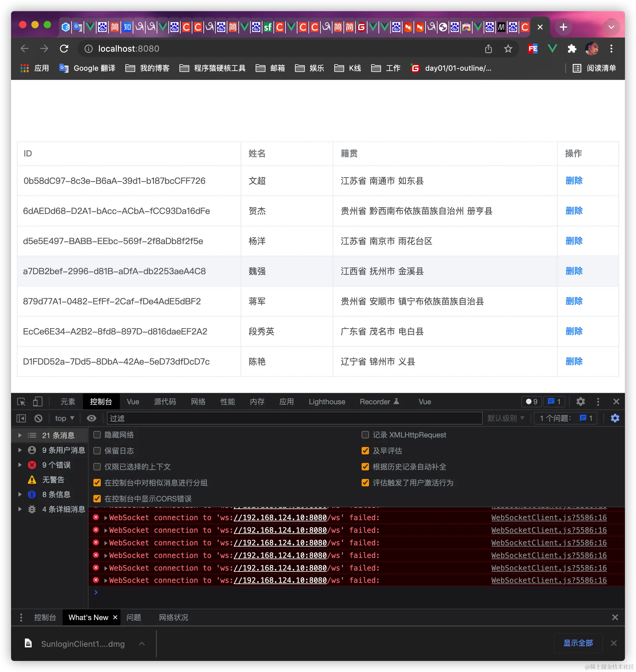
Task: Click the blue console settings gear
Action: pyautogui.click(x=614, y=418)
